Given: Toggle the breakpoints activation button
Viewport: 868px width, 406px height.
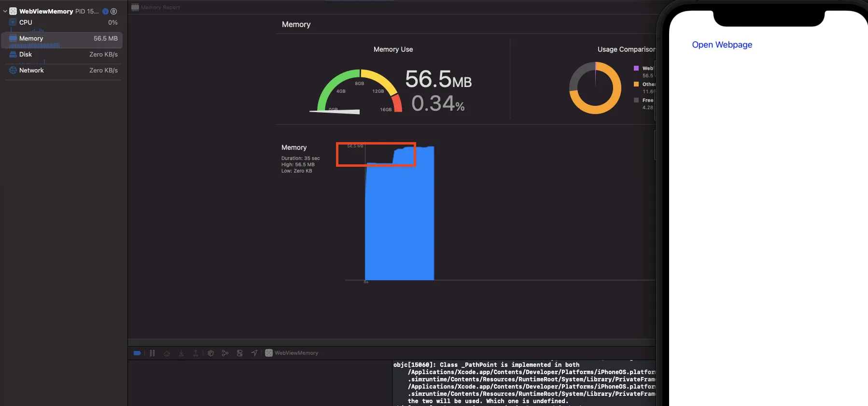Looking at the screenshot, I should click(137, 353).
